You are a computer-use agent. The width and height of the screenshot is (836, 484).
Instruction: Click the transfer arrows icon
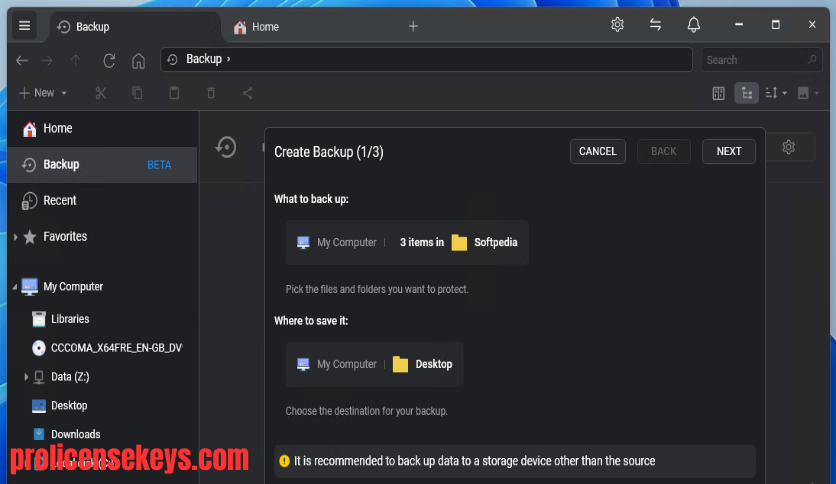655,25
